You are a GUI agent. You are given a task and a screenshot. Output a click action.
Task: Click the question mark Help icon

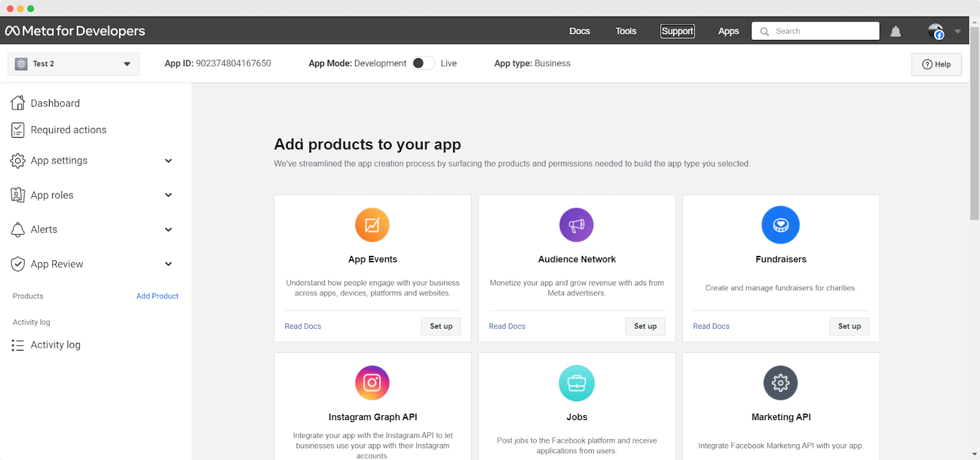point(927,64)
